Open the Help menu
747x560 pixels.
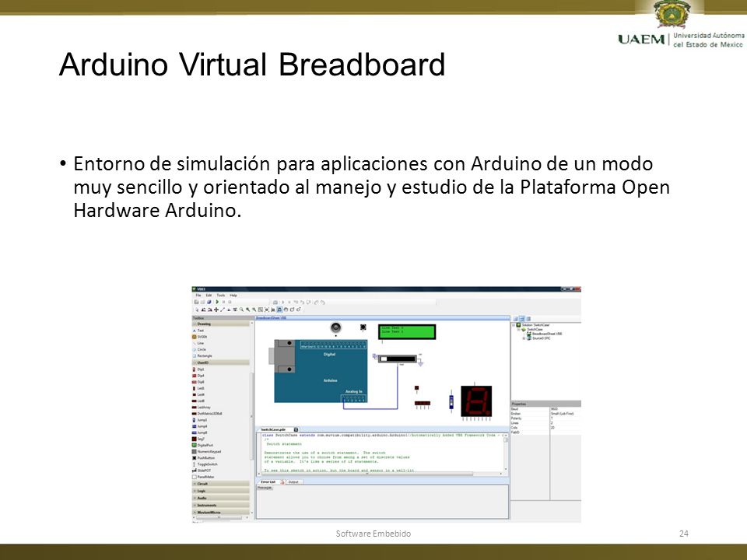coord(233,296)
